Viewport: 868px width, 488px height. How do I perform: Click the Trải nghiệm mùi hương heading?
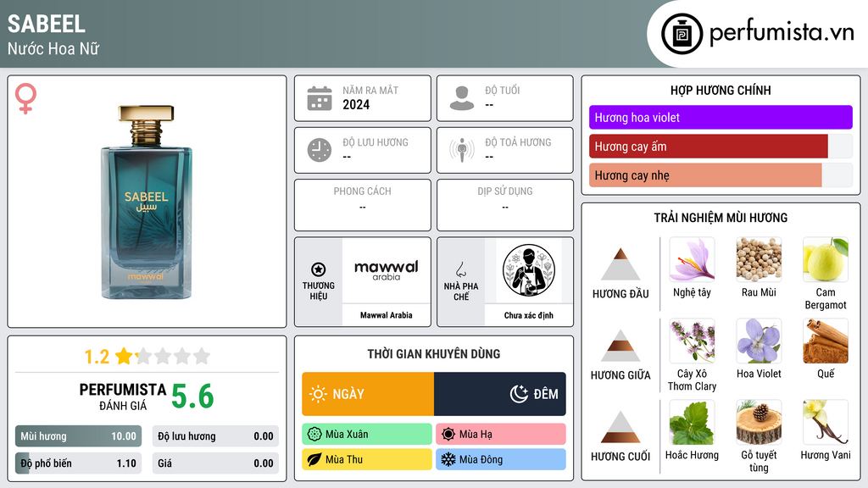[x=721, y=218]
